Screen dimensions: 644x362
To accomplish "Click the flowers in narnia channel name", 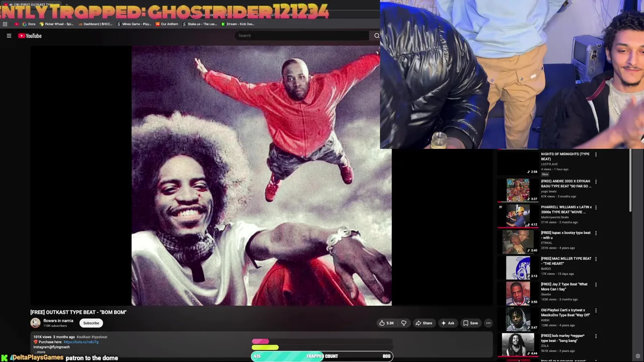I will (x=58, y=321).
